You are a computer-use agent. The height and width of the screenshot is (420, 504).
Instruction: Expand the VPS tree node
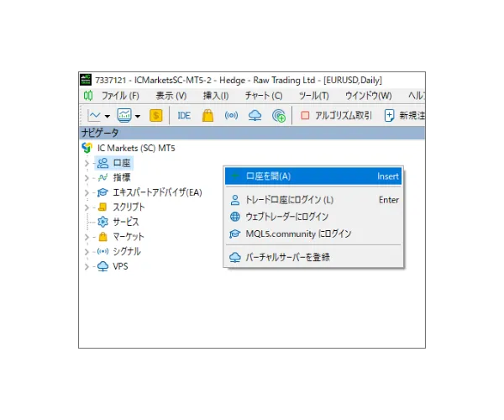[x=87, y=266]
